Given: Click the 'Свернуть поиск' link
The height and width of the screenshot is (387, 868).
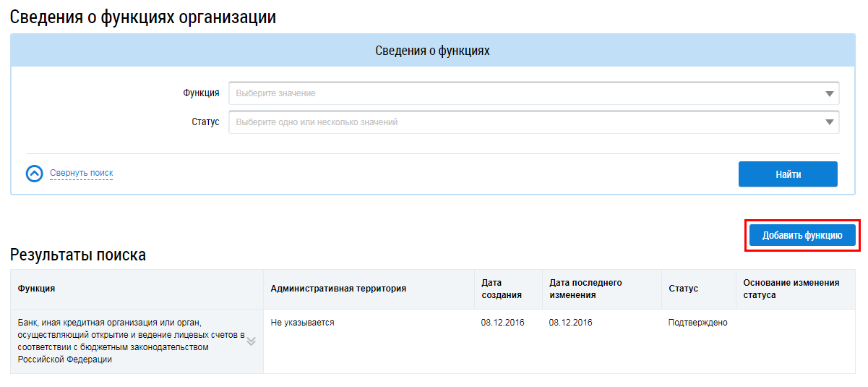Looking at the screenshot, I should click(x=81, y=174).
